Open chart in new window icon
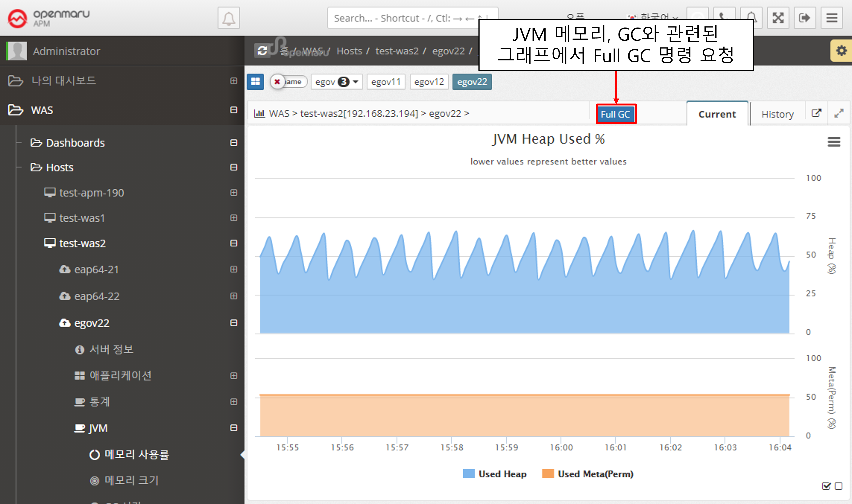852x504 pixels. [x=816, y=113]
